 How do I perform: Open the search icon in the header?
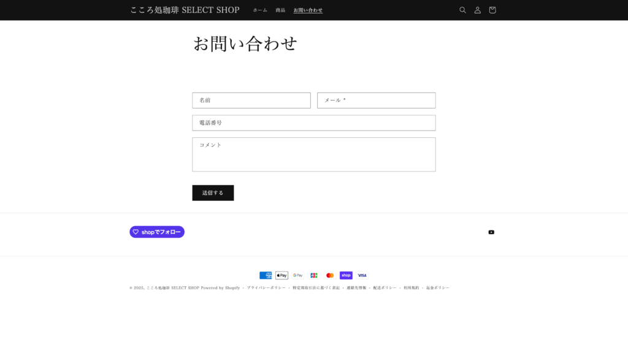point(462,10)
